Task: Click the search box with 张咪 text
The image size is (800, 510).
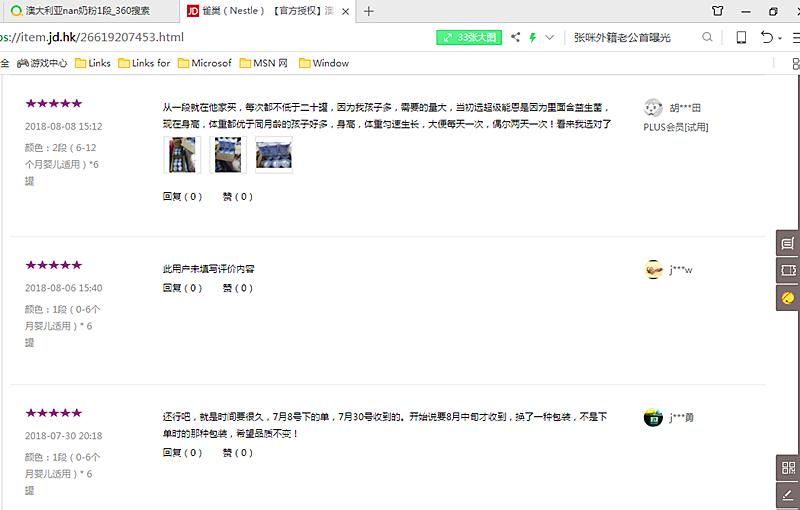Action: pos(630,37)
